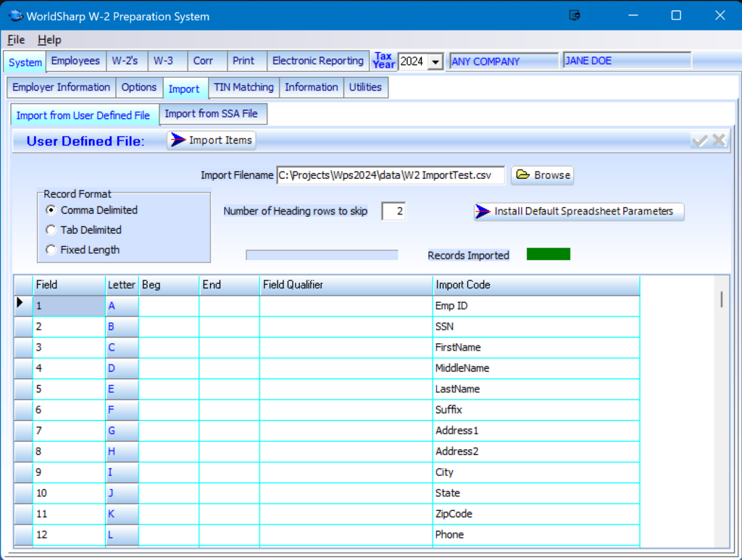This screenshot has width=742, height=560.
Task: Click the row selector for field 5
Action: point(23,389)
